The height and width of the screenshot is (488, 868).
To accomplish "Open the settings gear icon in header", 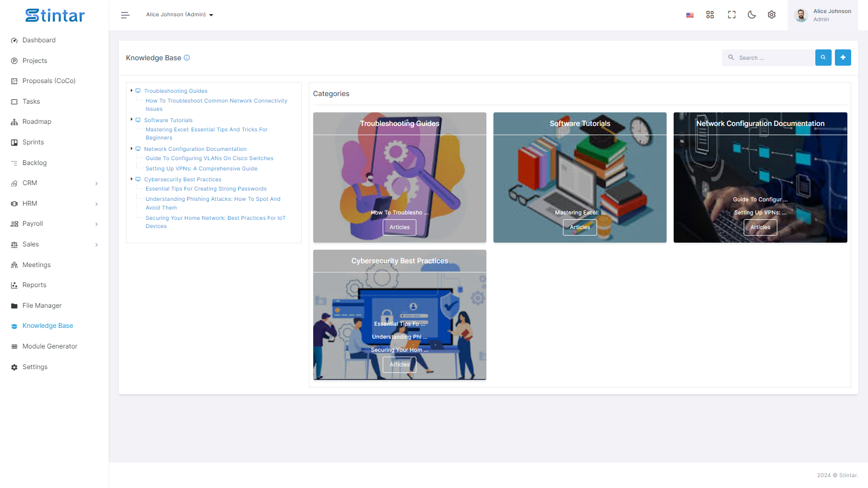I will coord(771,15).
